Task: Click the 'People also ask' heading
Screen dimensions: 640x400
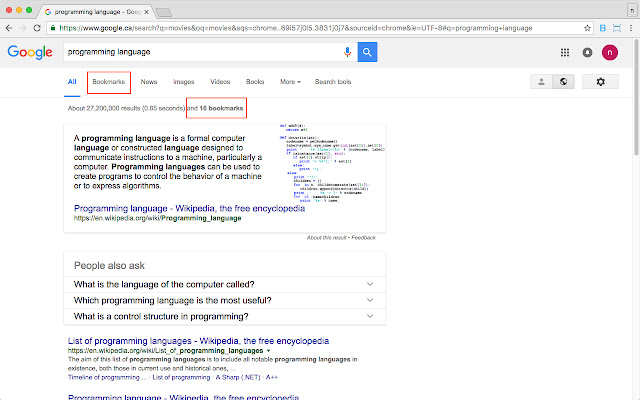Action: coord(109,266)
